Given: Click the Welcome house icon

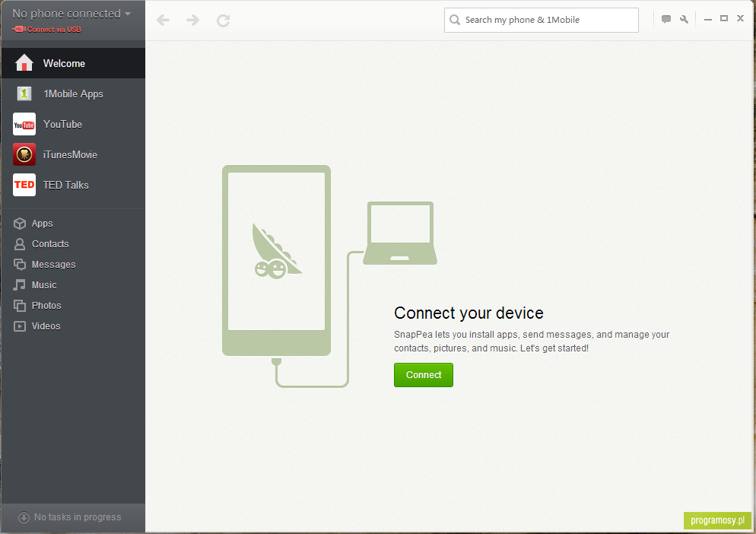Looking at the screenshot, I should pyautogui.click(x=24, y=62).
